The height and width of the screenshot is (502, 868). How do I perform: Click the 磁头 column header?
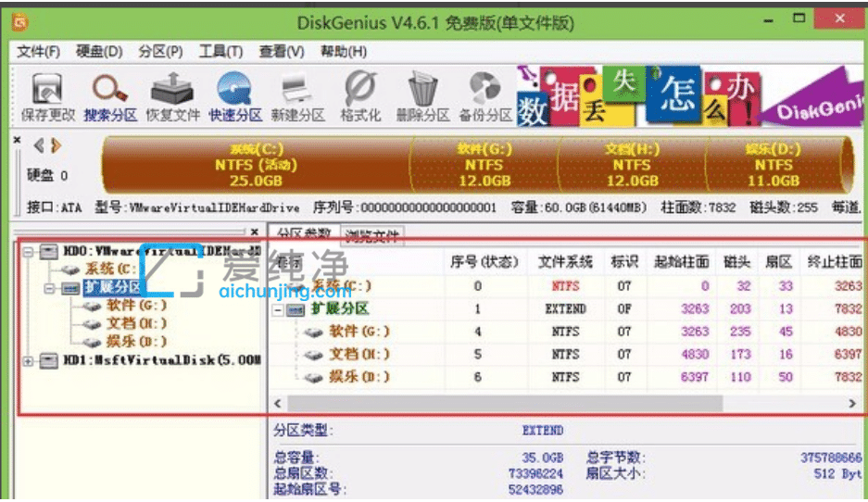[737, 262]
